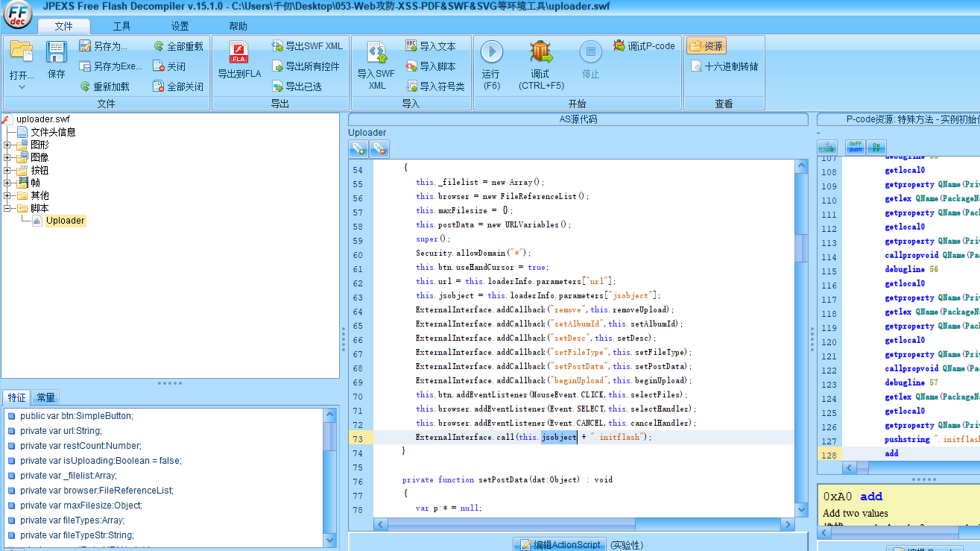The width and height of the screenshot is (980, 551).
Task: Export SWF XML via 导出SWF XML
Action: point(307,46)
